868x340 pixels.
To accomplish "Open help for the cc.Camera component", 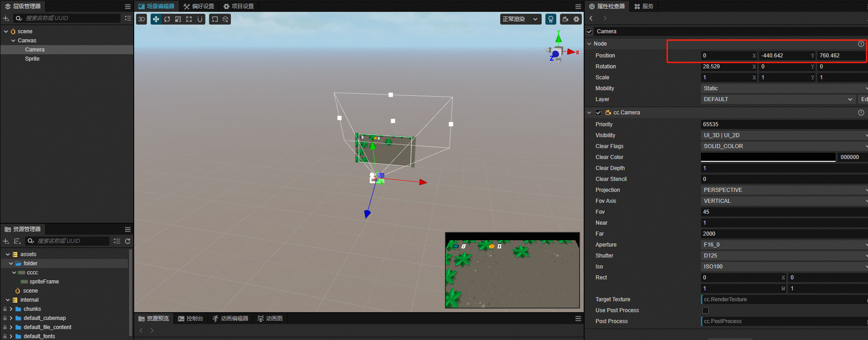I will click(x=861, y=113).
